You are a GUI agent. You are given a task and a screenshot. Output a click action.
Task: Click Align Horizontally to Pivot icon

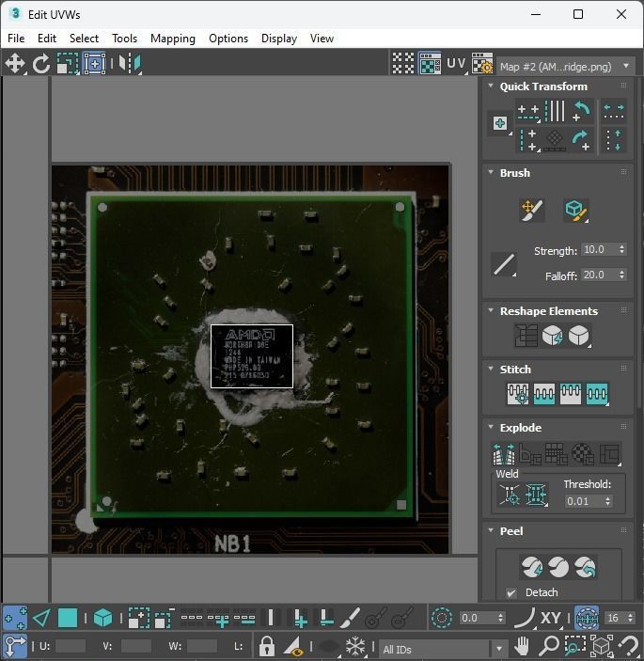tap(528, 112)
